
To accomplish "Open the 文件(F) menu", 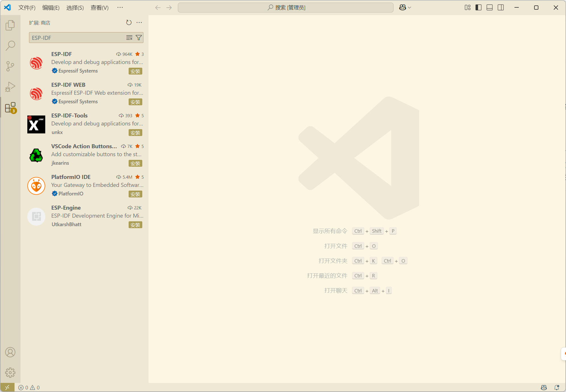I will 27,8.
